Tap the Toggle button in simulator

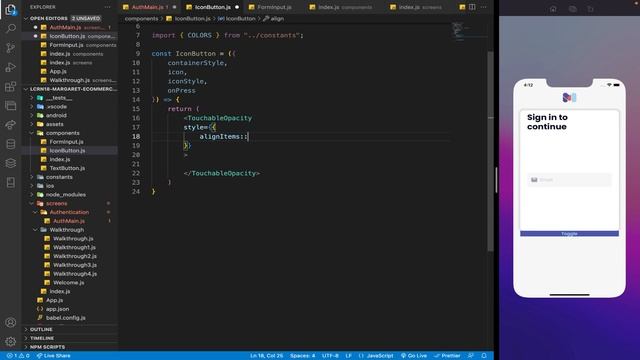click(x=569, y=234)
